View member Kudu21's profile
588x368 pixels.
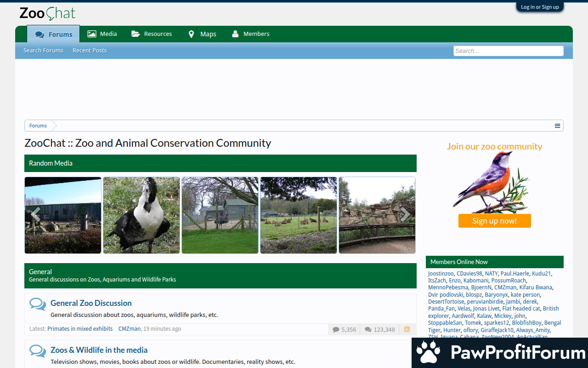[541, 273]
